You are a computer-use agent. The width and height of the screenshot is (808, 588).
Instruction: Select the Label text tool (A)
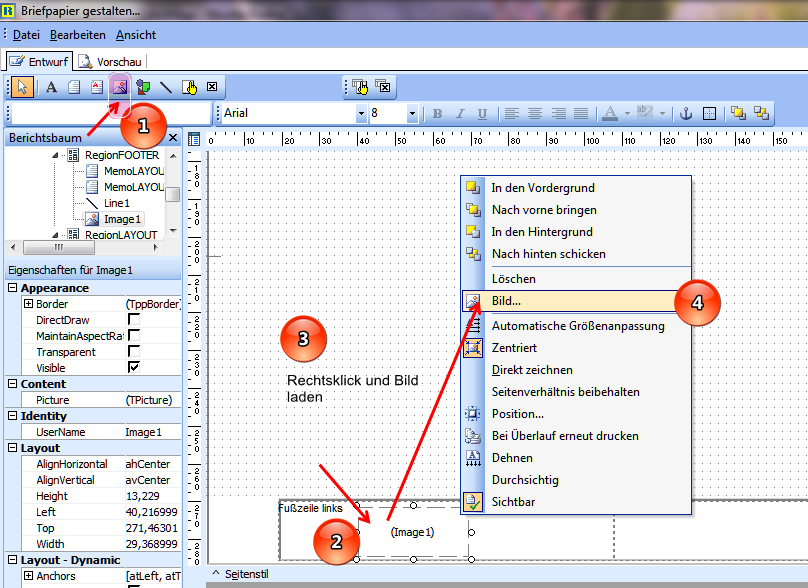coord(51,87)
